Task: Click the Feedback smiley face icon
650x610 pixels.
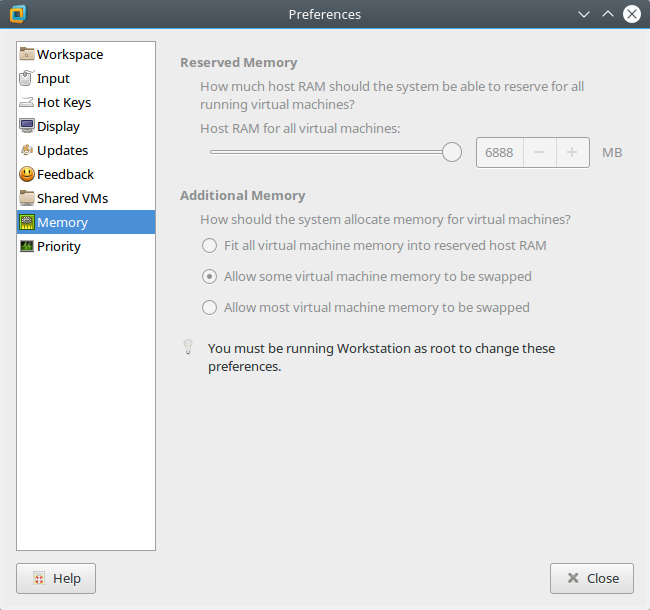Action: click(27, 174)
